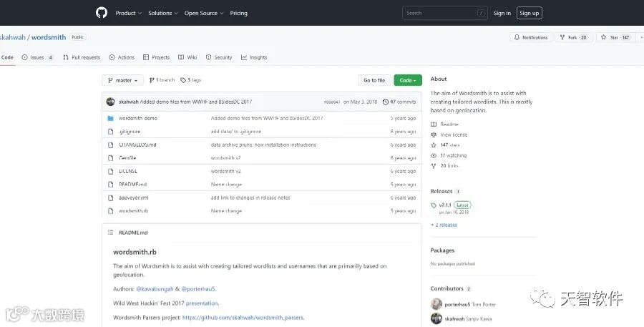Open the README.md file in list

[x=132, y=185]
